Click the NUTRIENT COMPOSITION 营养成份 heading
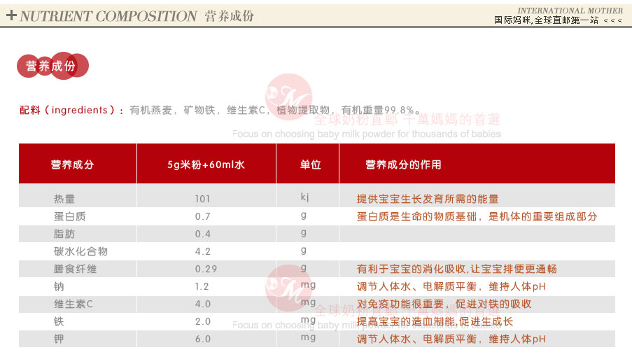This screenshot has width=632, height=364. (136, 16)
